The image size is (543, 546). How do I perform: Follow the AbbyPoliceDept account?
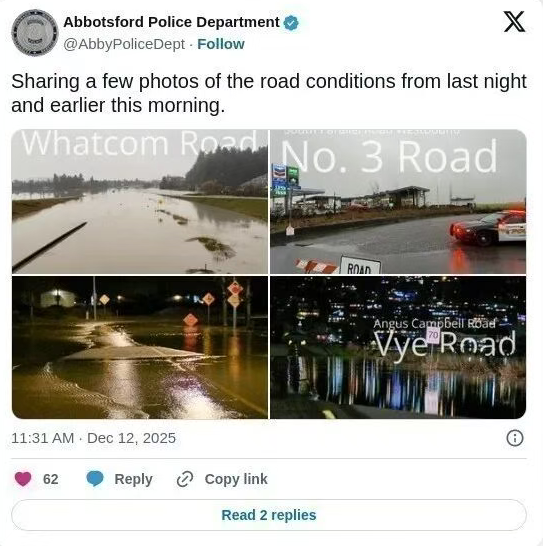click(221, 44)
